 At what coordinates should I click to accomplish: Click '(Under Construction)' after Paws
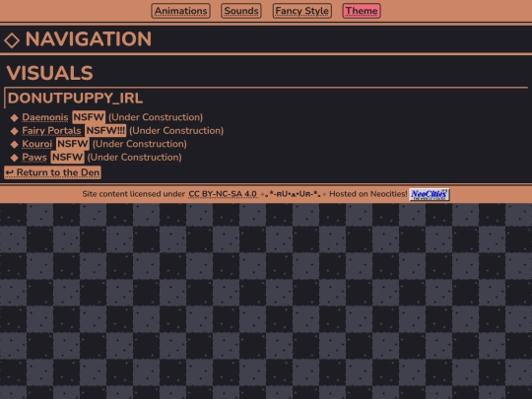coord(134,158)
